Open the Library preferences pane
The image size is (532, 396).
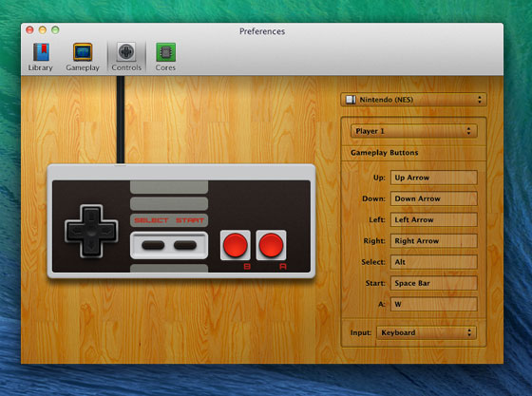pos(40,57)
